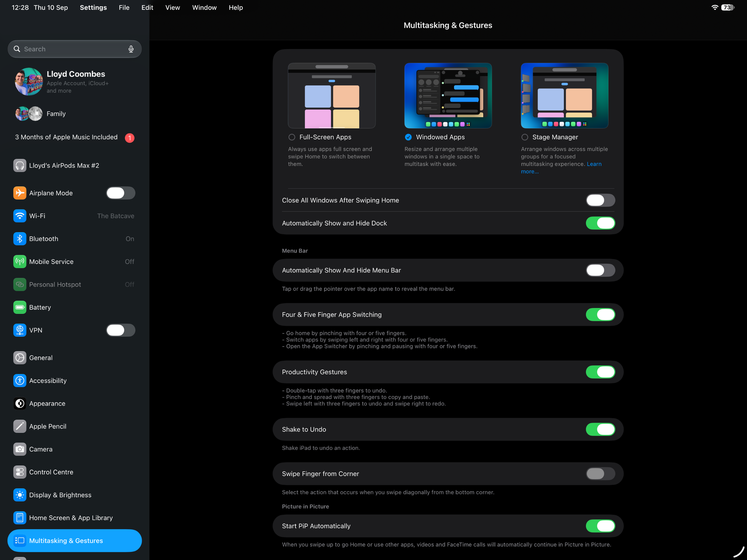The width and height of the screenshot is (747, 560).
Task: Click the Apple Pencil icon
Action: pos(20,426)
